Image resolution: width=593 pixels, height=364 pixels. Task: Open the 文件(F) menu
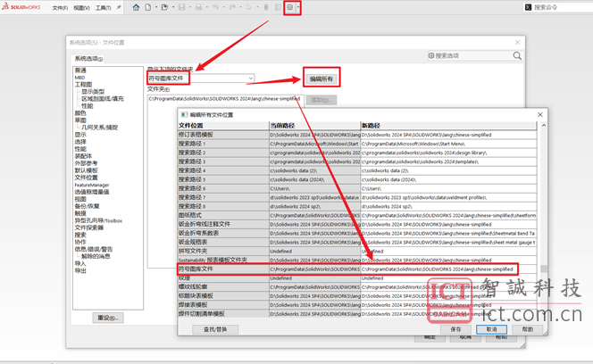[x=60, y=7]
